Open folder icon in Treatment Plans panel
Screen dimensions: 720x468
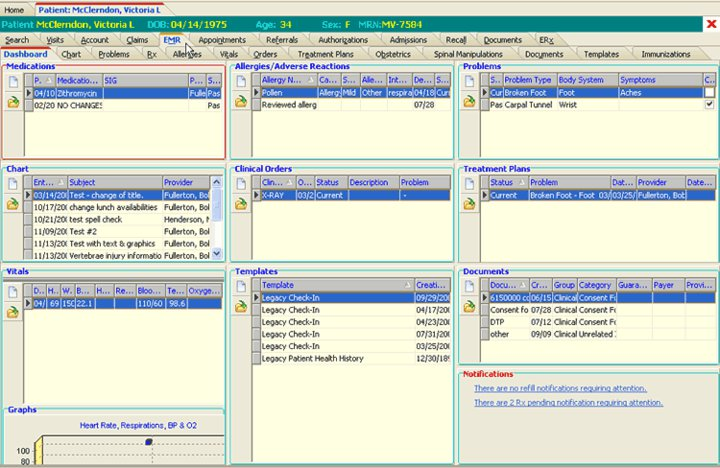tap(469, 204)
